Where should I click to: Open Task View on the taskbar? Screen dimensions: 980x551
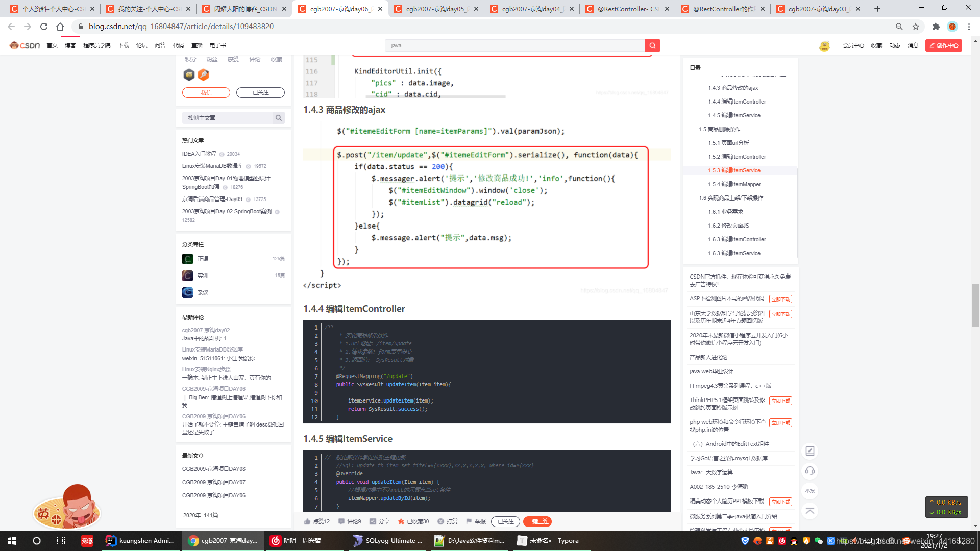(x=61, y=540)
